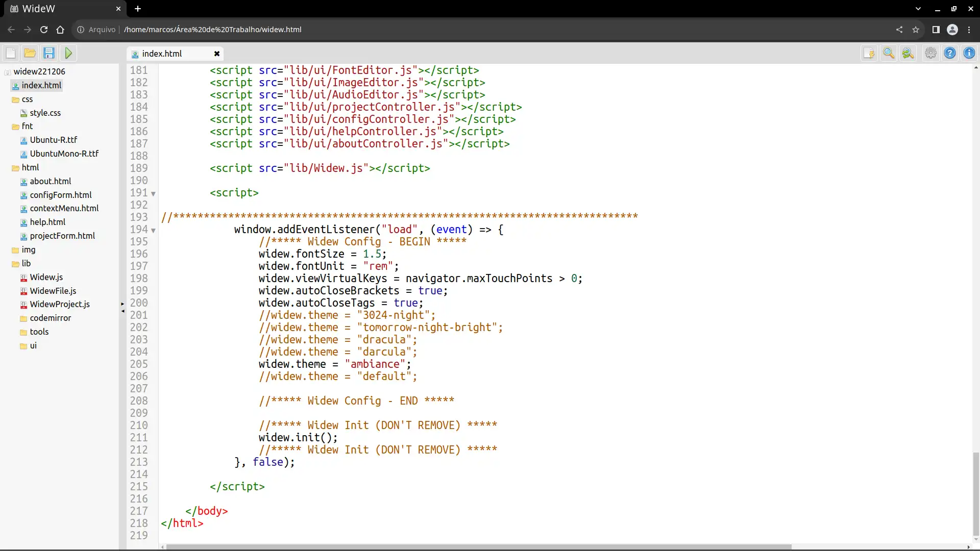Open help question mark icon
980x551 pixels.
pyautogui.click(x=950, y=53)
